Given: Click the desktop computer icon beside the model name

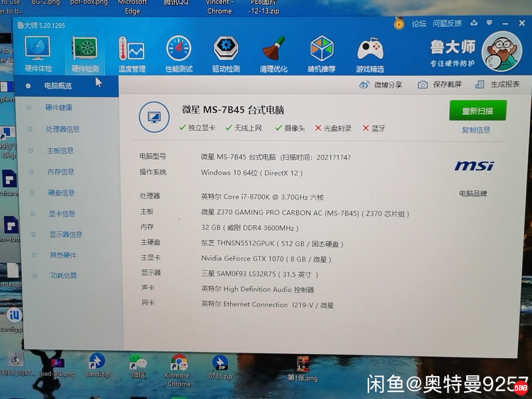Looking at the screenshot, I should [x=154, y=117].
